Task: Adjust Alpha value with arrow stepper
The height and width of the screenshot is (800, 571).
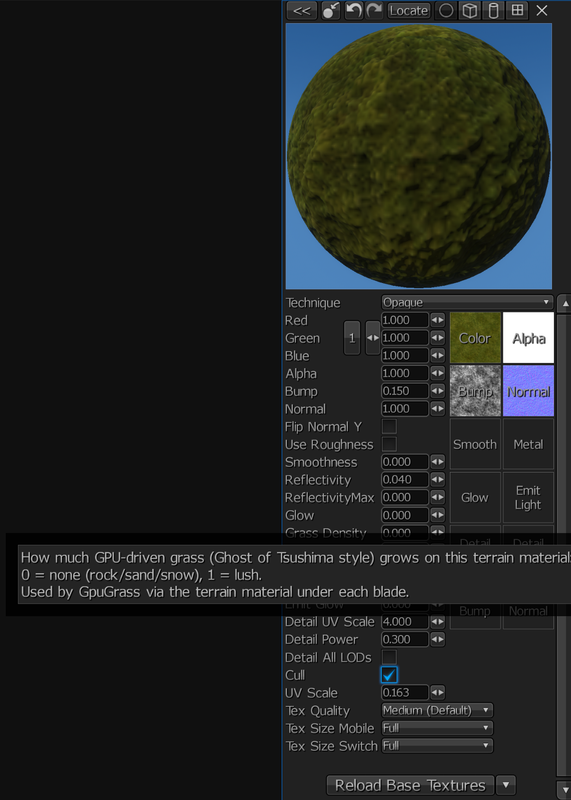Action: (437, 373)
